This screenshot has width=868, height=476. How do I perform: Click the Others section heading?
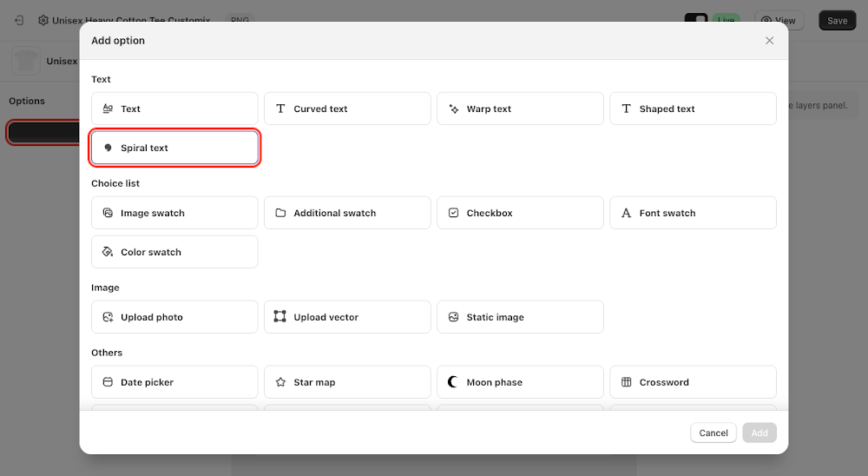[x=107, y=353]
